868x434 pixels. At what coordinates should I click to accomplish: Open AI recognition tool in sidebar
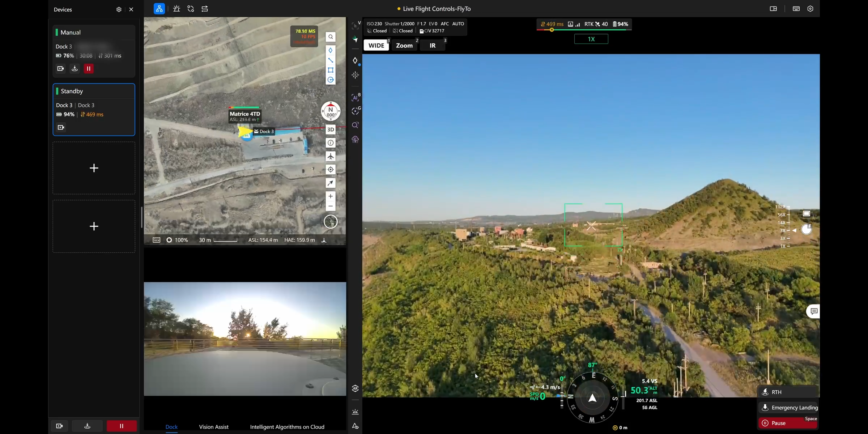pos(355,97)
